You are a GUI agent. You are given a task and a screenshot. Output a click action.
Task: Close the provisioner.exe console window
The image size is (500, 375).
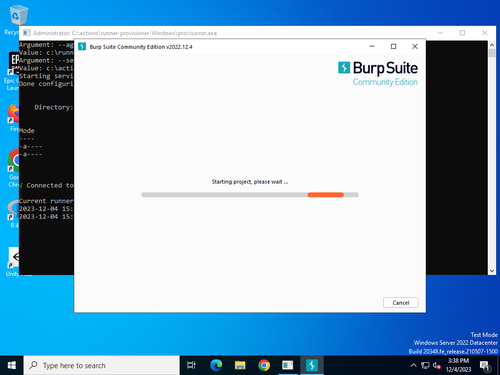pos(485,33)
